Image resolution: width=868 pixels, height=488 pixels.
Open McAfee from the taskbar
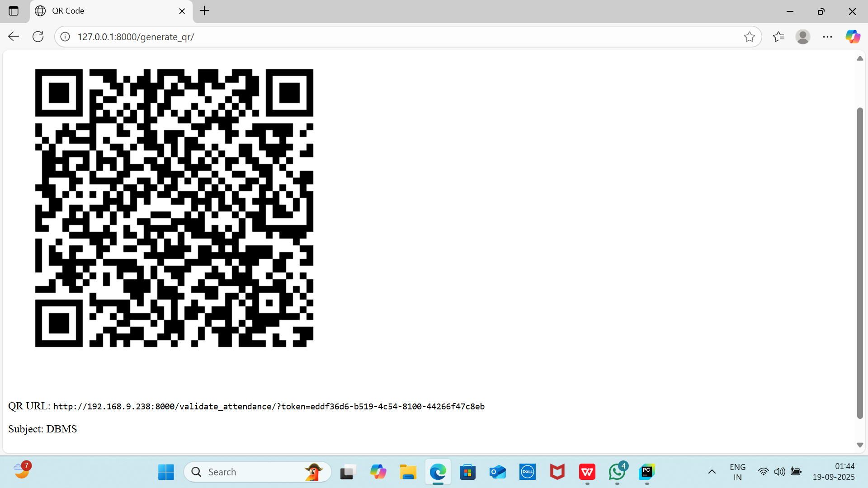pos(557,472)
